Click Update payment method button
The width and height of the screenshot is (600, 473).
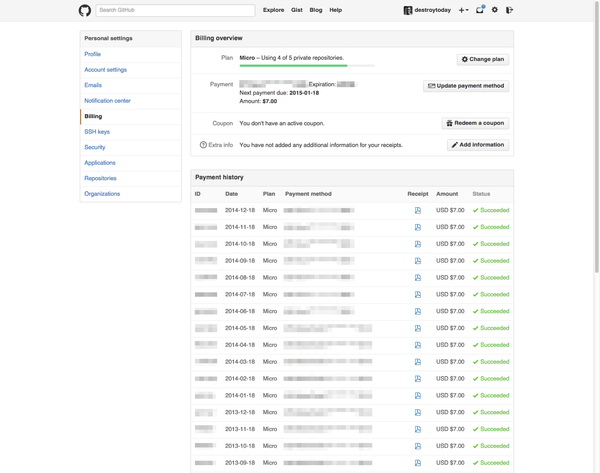tap(466, 86)
